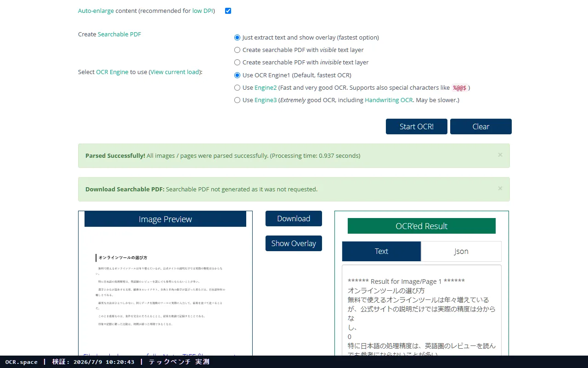Screen dimensions: 588x368
Task: Click the Show Overlay button
Action: (294, 243)
